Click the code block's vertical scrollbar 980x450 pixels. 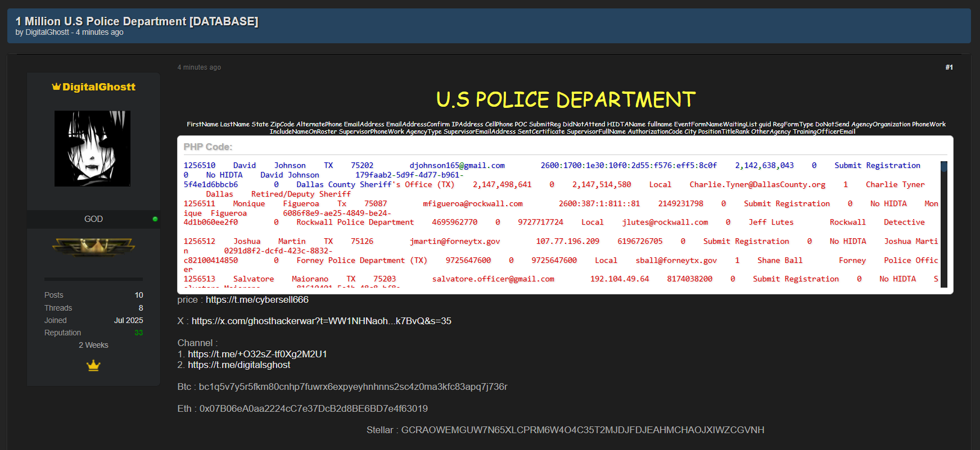click(x=943, y=225)
